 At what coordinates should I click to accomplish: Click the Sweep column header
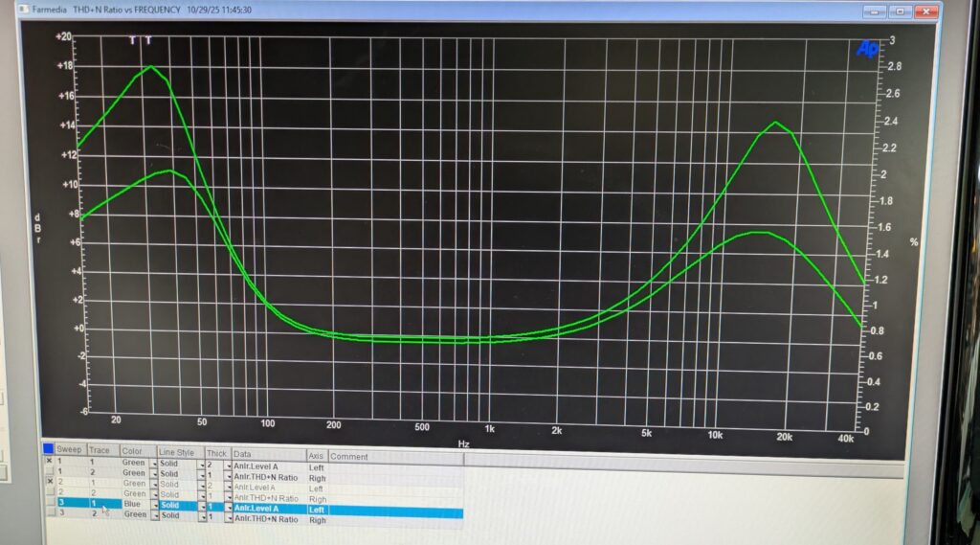pyautogui.click(x=70, y=449)
